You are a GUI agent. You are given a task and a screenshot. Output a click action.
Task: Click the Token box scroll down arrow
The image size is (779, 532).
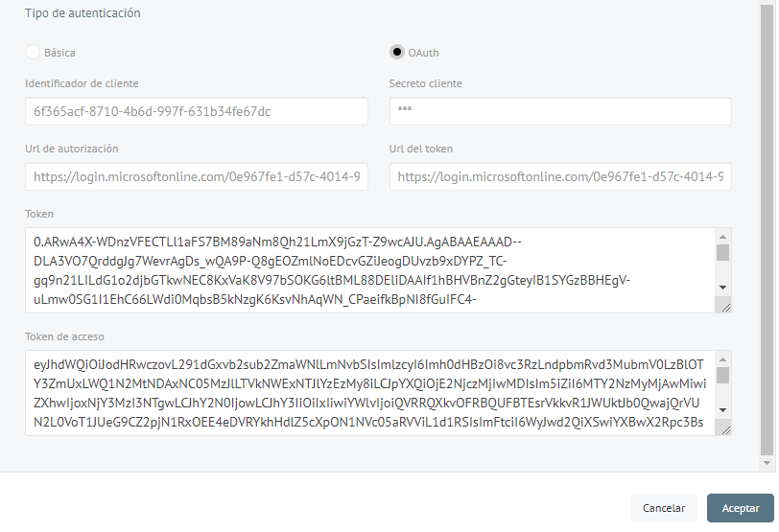point(722,288)
